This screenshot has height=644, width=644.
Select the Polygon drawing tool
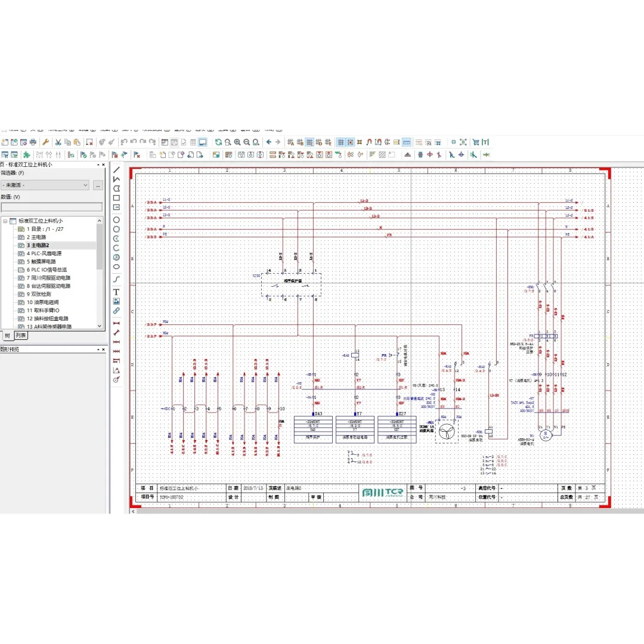[x=117, y=188]
